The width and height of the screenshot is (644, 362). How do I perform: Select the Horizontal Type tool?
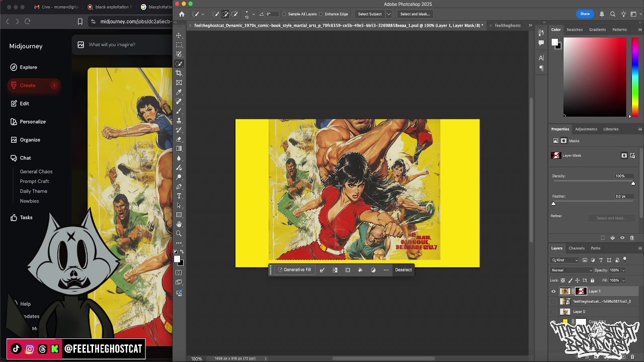[179, 196]
